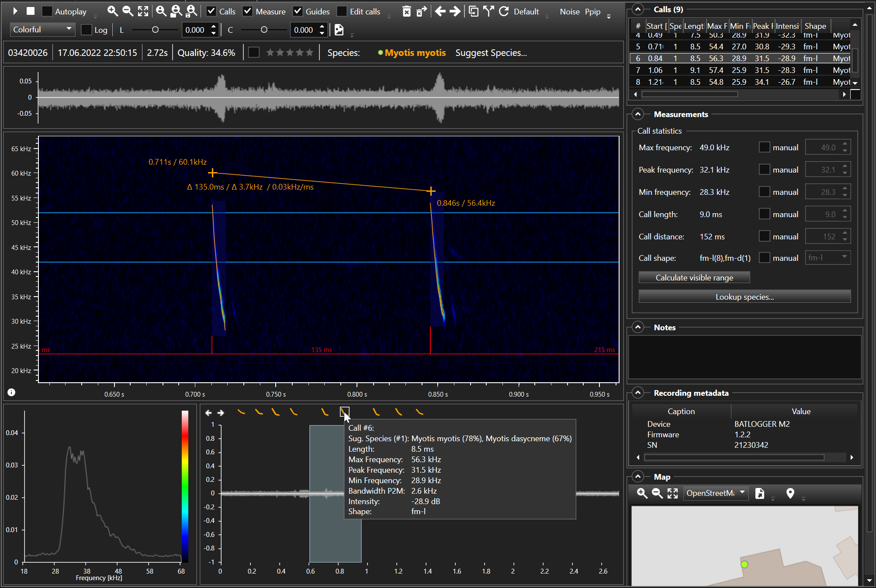
Task: Click the zoom in magnifier icon
Action: coord(113,11)
